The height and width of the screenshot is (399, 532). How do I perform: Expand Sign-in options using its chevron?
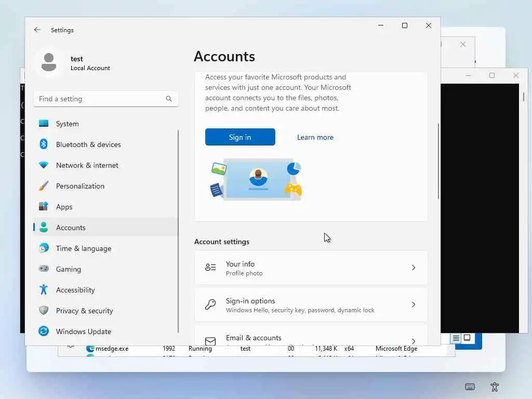pos(413,304)
